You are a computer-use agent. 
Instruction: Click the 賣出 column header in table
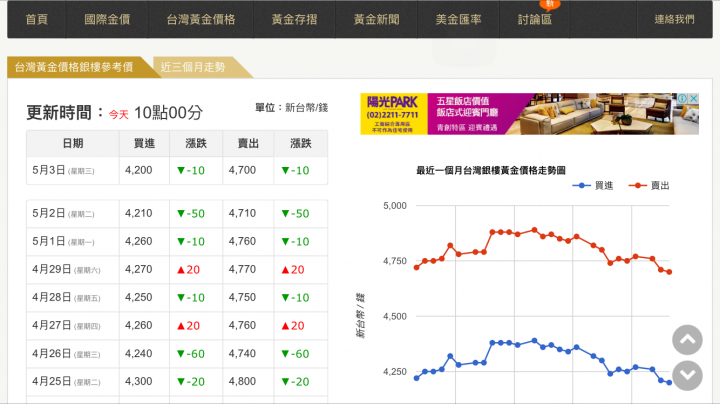(x=248, y=144)
